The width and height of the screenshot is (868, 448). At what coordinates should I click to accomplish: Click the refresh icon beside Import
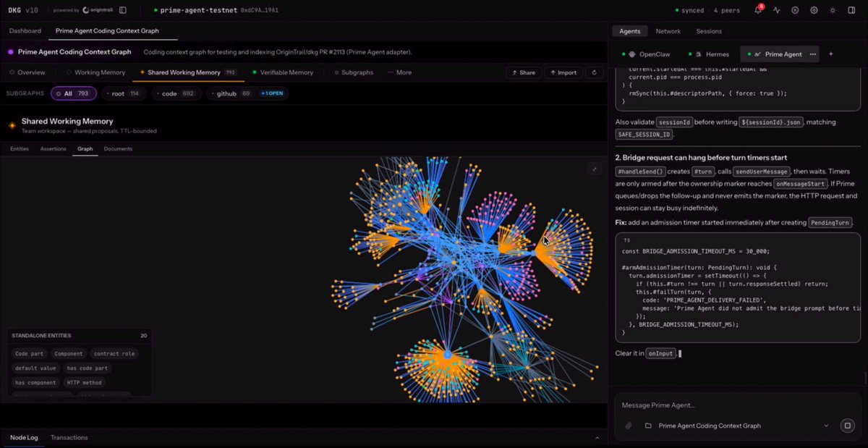[594, 72]
